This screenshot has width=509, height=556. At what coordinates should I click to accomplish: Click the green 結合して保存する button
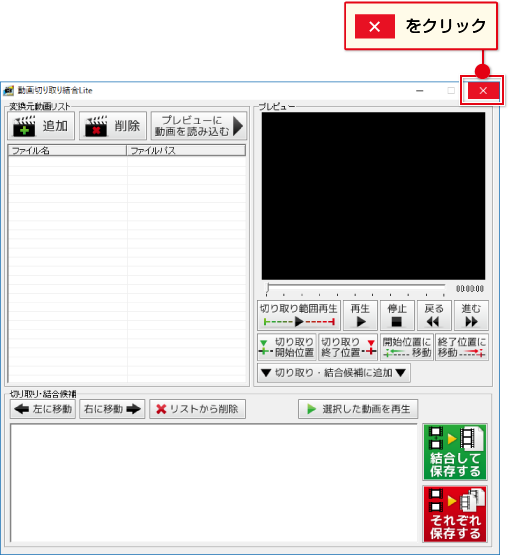[x=455, y=452]
